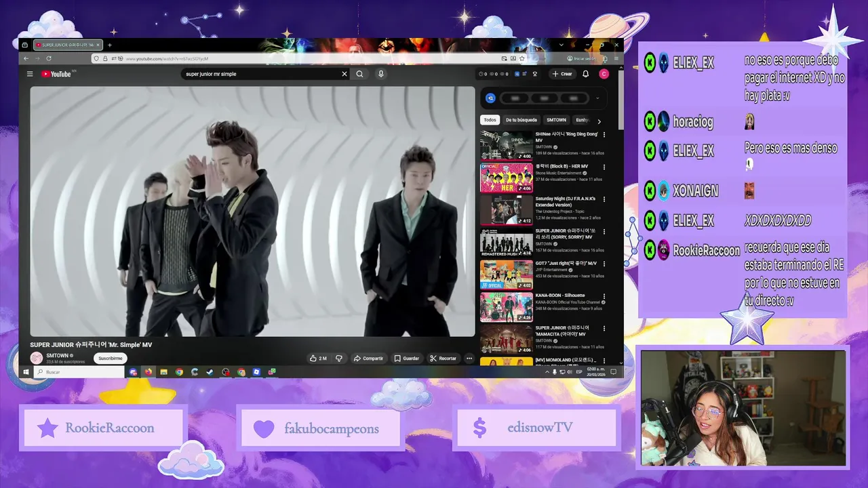Open SHINee Ring Ding Dong thumbnail

pyautogui.click(x=507, y=145)
